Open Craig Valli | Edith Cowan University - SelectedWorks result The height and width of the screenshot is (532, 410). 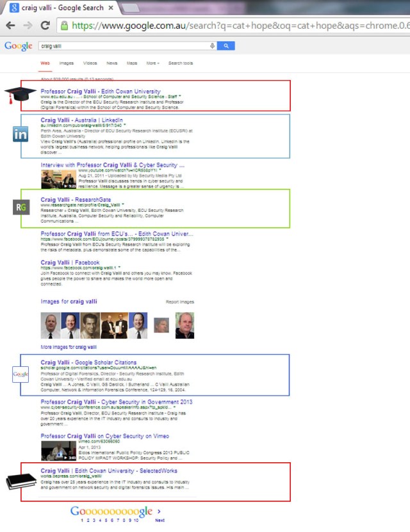pyautogui.click(x=109, y=471)
